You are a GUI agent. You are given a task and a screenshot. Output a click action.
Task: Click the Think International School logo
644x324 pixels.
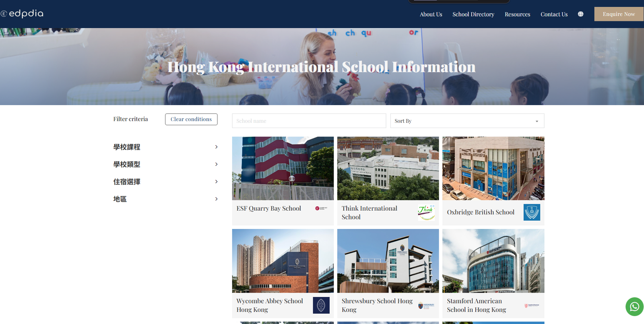tap(426, 212)
